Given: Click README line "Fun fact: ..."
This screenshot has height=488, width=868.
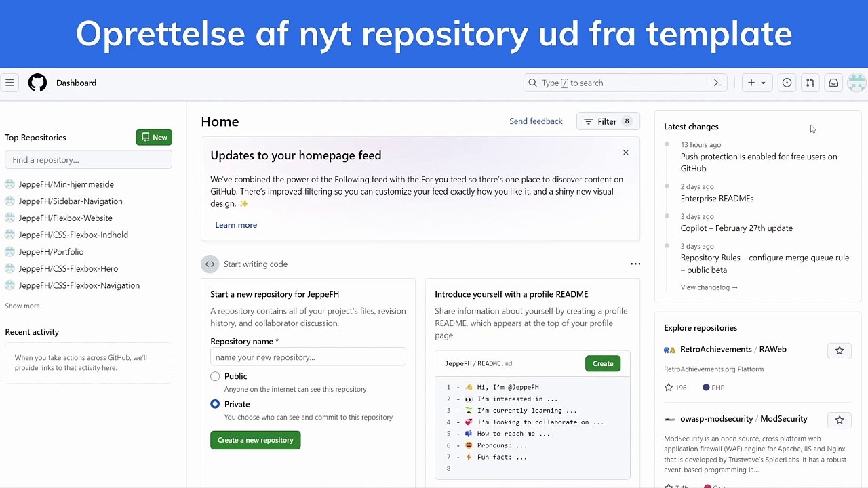Looking at the screenshot, I should click(x=502, y=457).
